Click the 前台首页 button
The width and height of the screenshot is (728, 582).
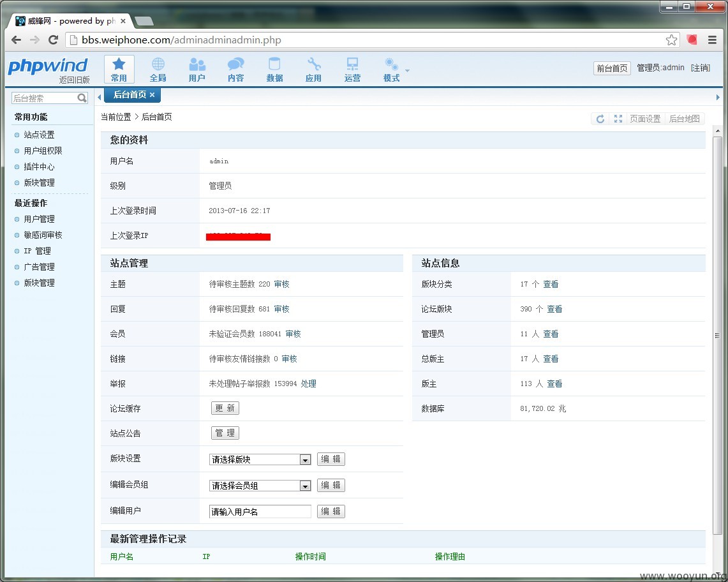point(612,68)
